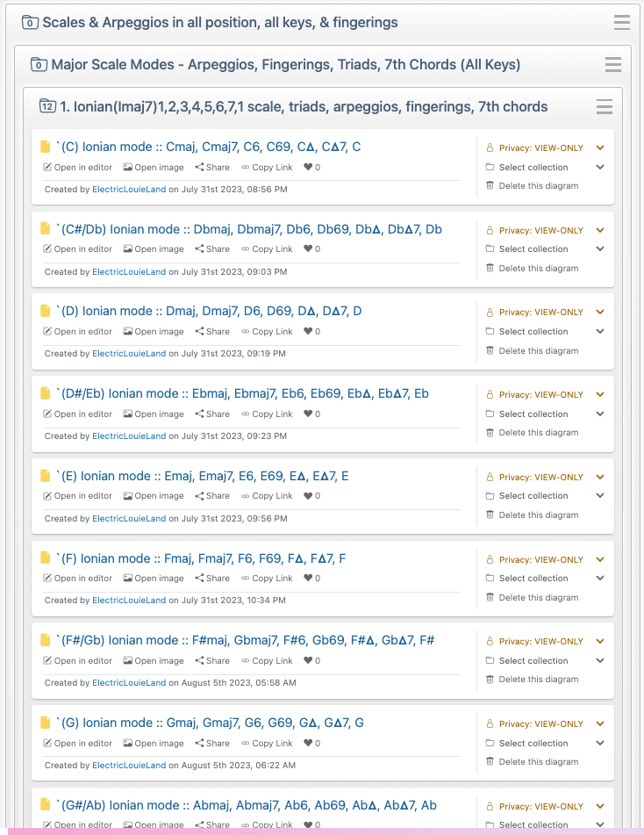Screen dimensions: 644x835
Task: Open hamburger menu for Scales & Arpeggios collection
Action: pos(622,22)
